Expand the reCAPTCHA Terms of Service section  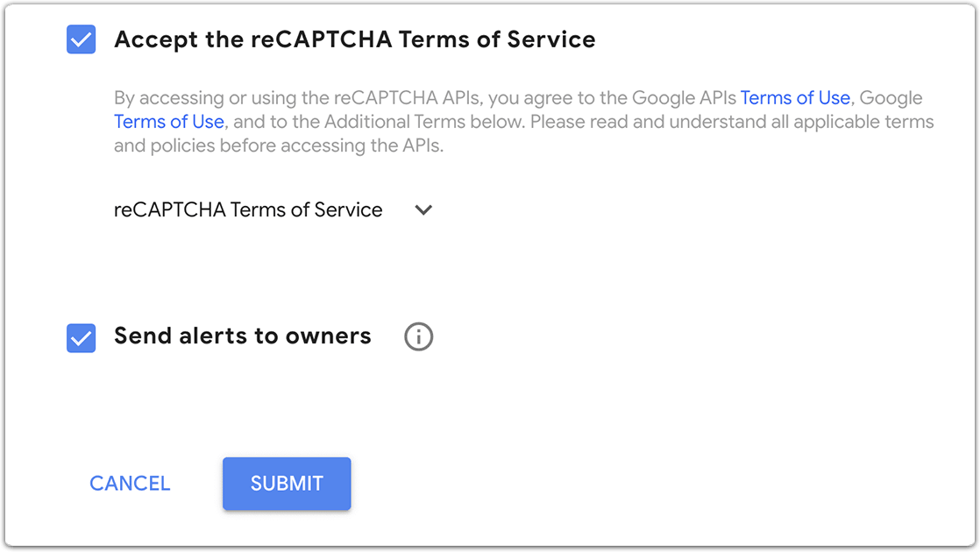point(273,209)
